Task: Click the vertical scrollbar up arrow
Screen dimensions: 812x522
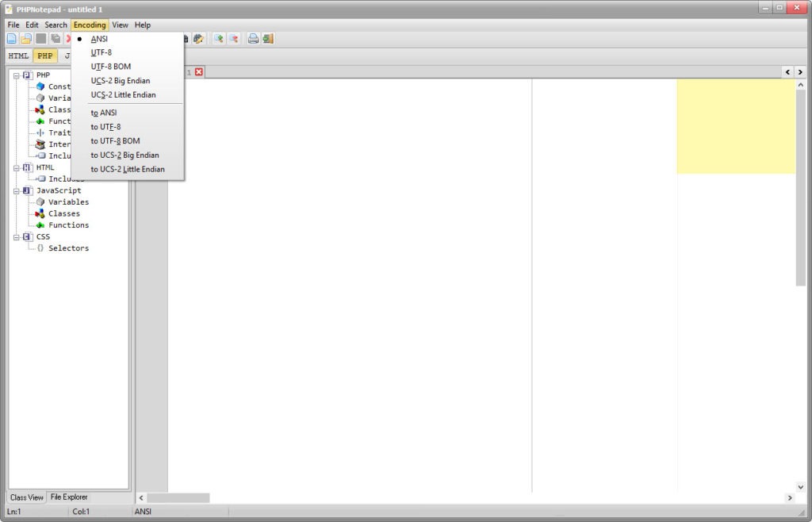Action: (801, 84)
